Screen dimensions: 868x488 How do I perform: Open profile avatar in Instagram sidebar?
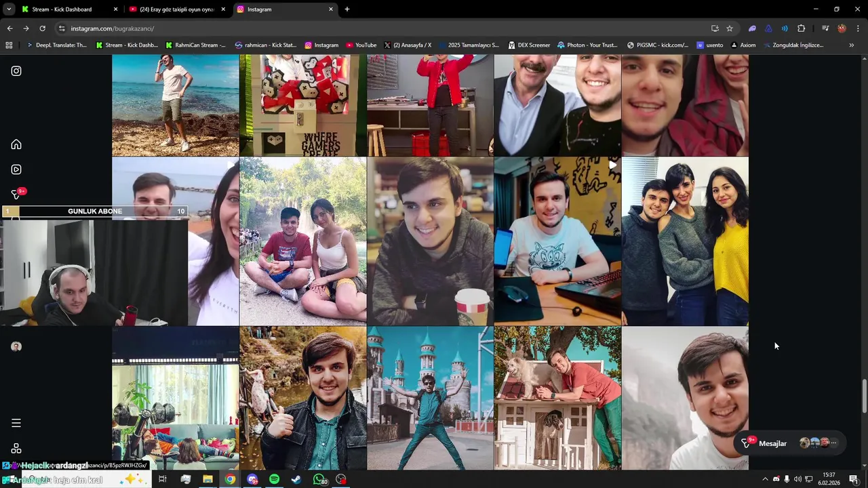[16, 346]
